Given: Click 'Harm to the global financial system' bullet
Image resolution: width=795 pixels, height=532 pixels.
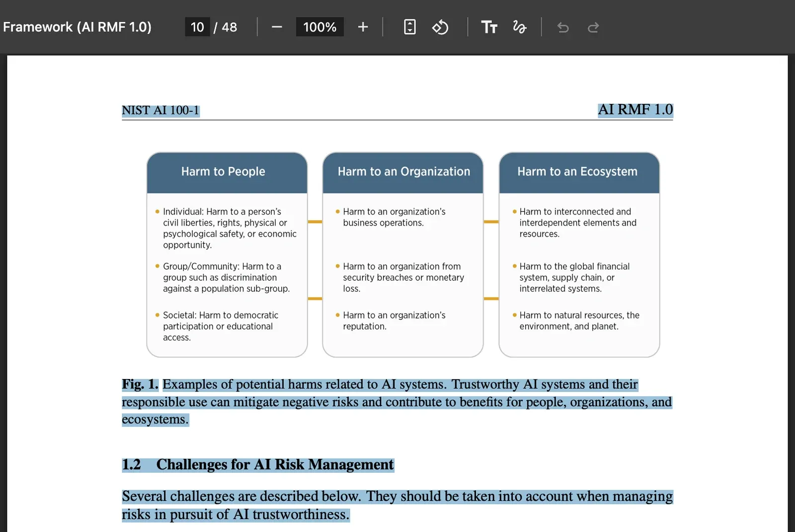Looking at the screenshot, I should [571, 277].
